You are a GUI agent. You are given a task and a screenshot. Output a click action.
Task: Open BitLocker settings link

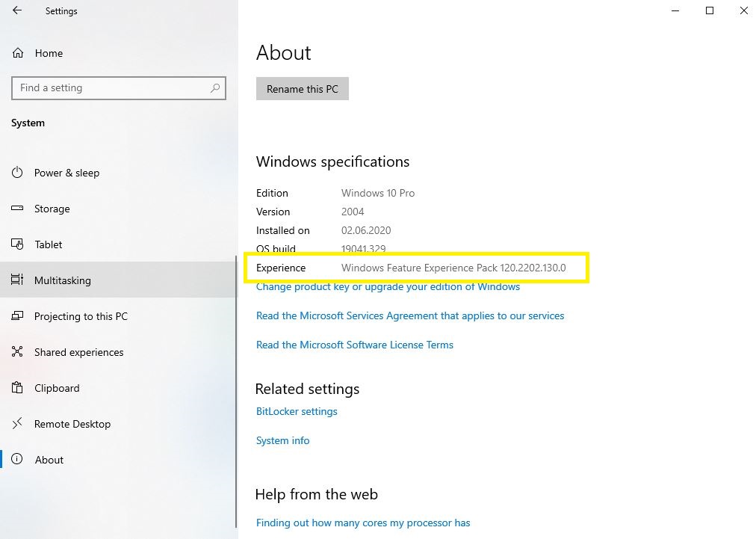pos(297,411)
